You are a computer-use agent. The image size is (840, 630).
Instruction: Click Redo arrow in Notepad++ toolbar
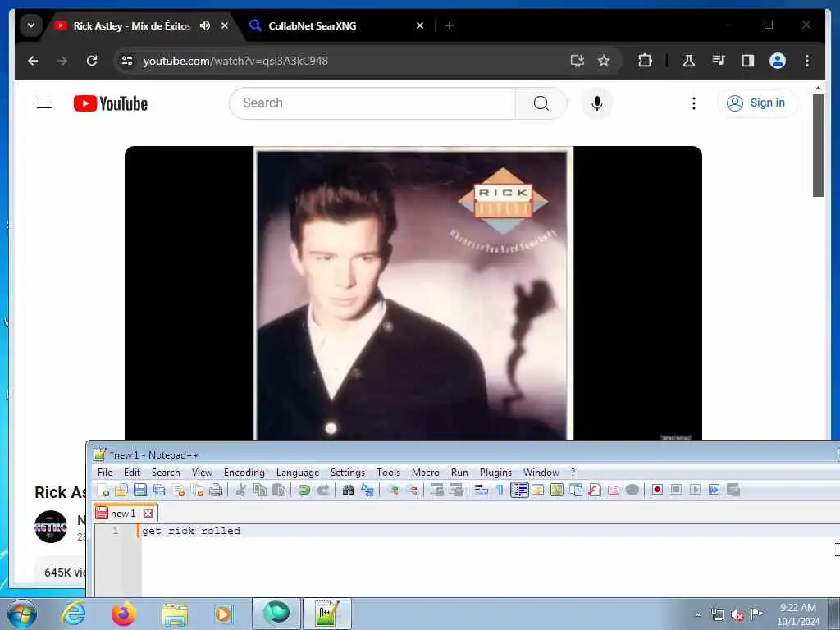pyautogui.click(x=323, y=490)
